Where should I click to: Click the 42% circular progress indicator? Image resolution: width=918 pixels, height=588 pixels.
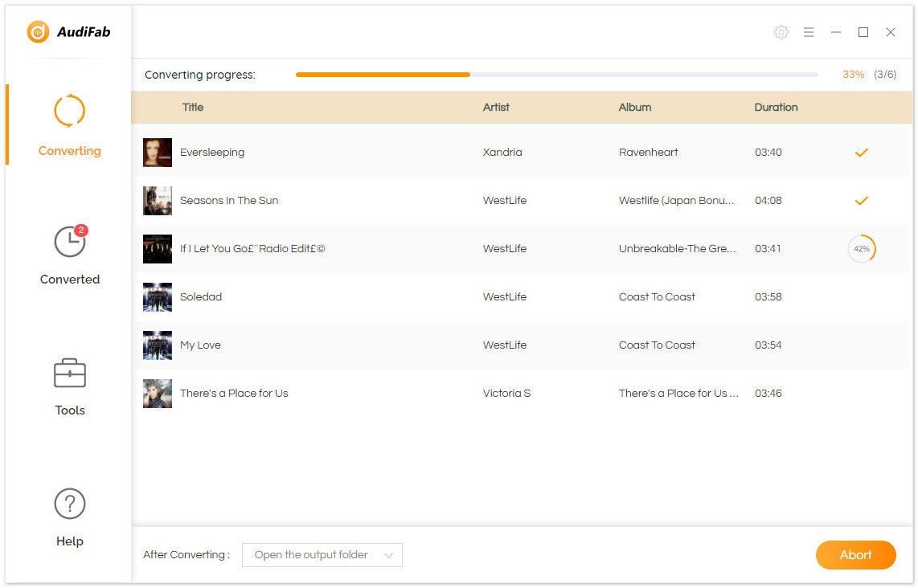[x=861, y=249]
